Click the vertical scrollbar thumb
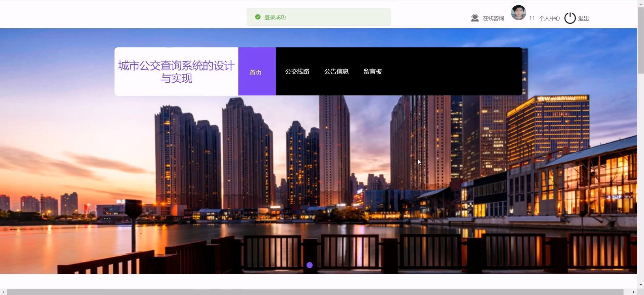Screen dimensions: 644x295 coord(641,40)
